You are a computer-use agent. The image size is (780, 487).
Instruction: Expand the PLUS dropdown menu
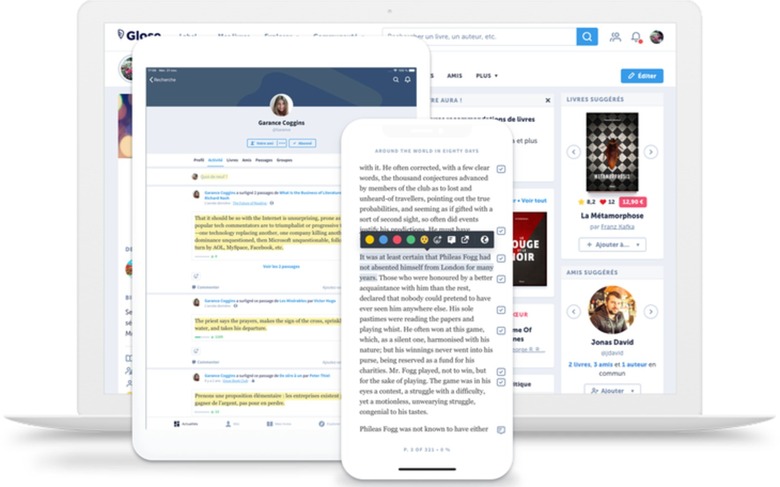pos(487,76)
